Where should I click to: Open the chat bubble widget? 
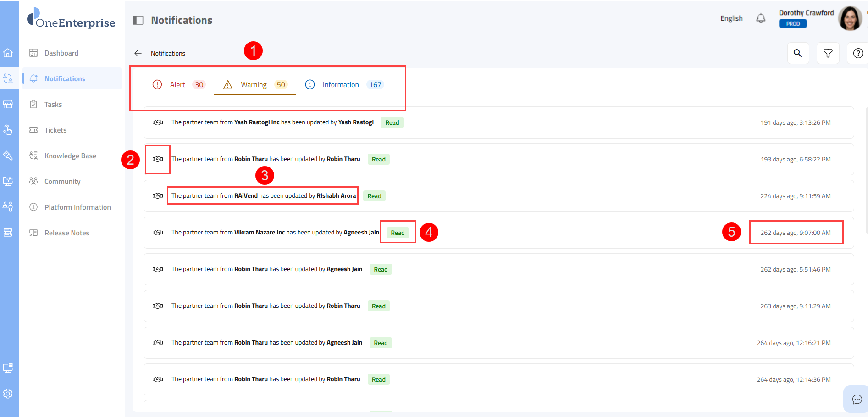pos(857,399)
